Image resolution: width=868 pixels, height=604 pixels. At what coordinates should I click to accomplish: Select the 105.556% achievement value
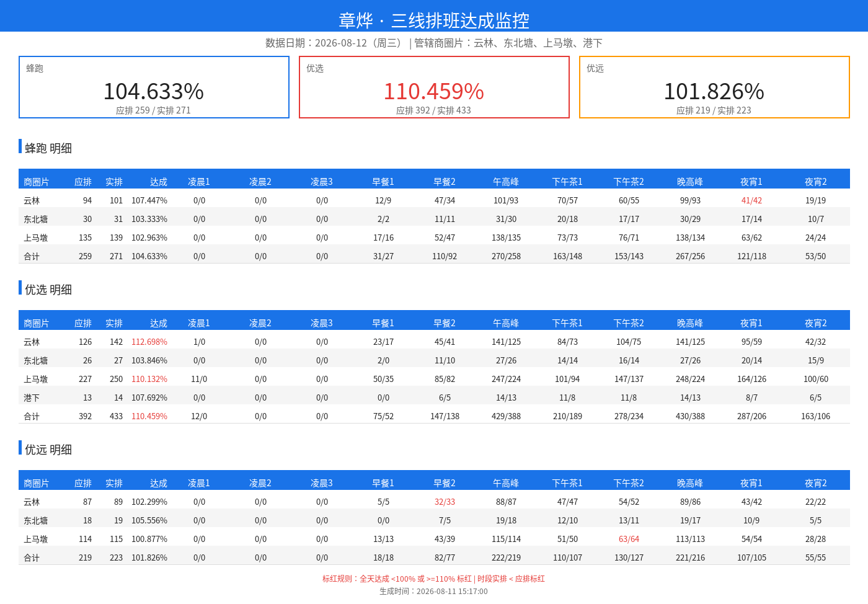(x=149, y=520)
